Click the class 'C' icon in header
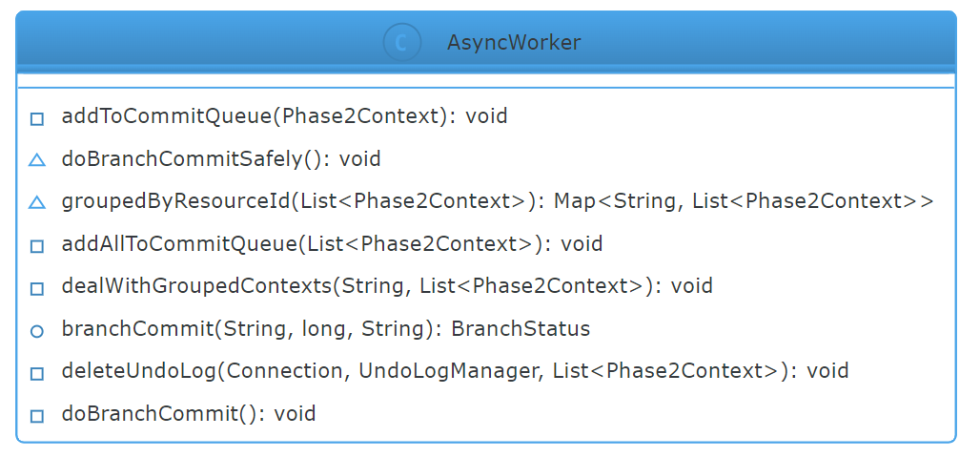 [x=402, y=43]
